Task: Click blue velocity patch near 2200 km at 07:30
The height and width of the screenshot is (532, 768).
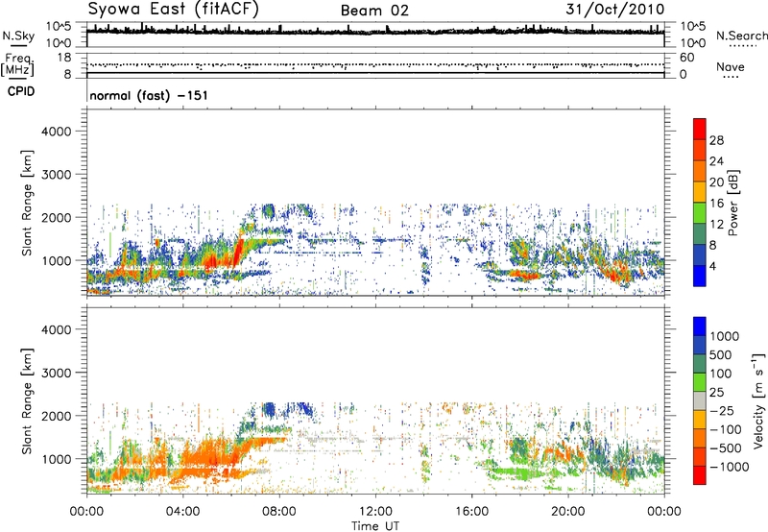Action: [269, 408]
